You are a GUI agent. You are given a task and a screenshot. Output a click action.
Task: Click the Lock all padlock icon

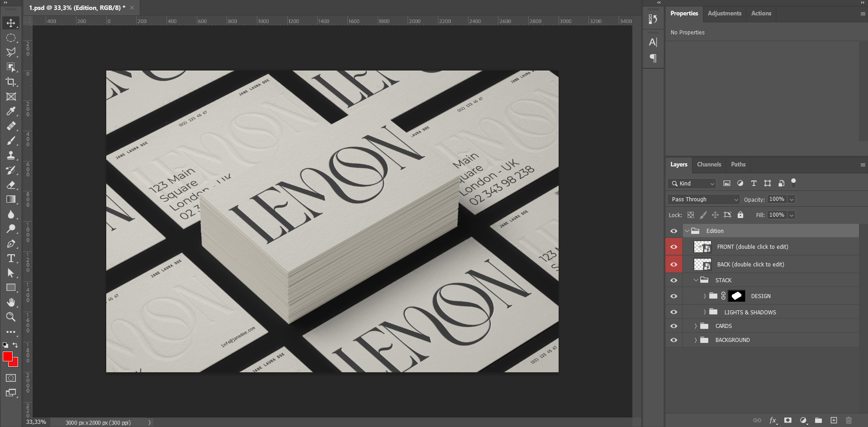740,215
